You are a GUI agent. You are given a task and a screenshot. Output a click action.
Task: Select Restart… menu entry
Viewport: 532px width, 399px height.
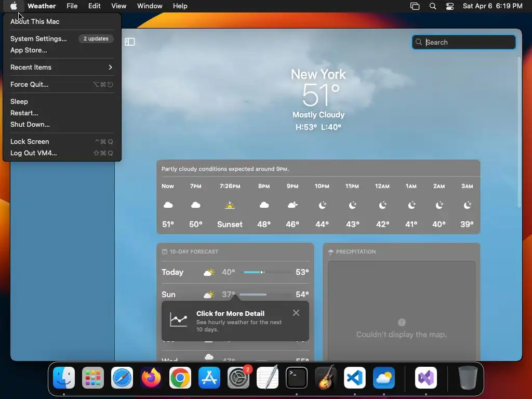[x=62, y=113]
